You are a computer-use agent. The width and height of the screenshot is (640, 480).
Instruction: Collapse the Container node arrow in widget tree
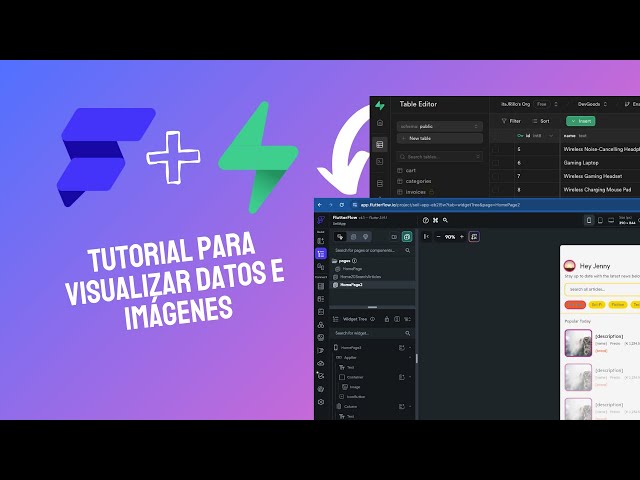tap(410, 377)
